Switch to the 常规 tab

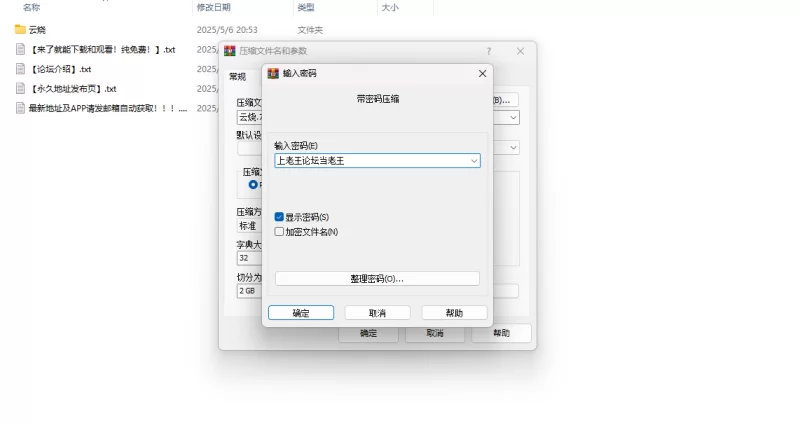[x=237, y=77]
